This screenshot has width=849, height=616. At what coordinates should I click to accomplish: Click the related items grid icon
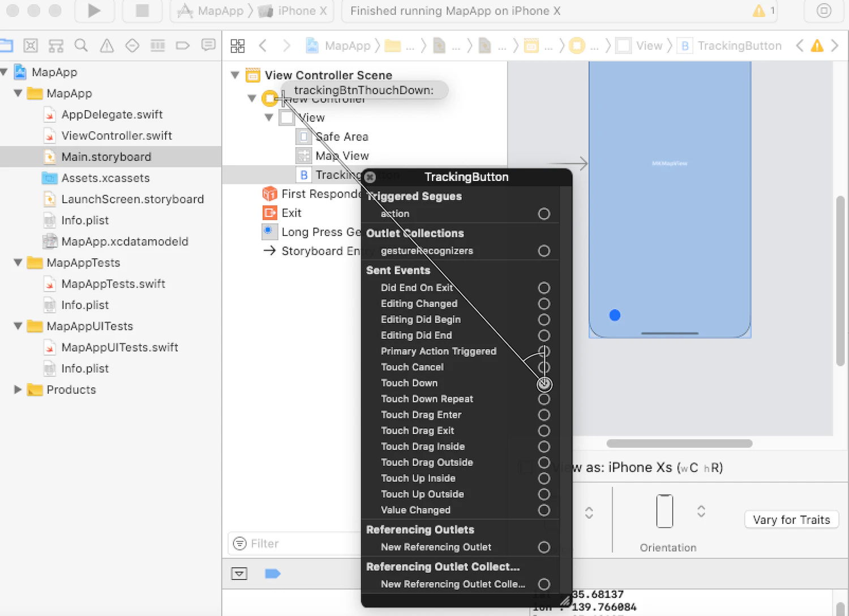point(238,46)
